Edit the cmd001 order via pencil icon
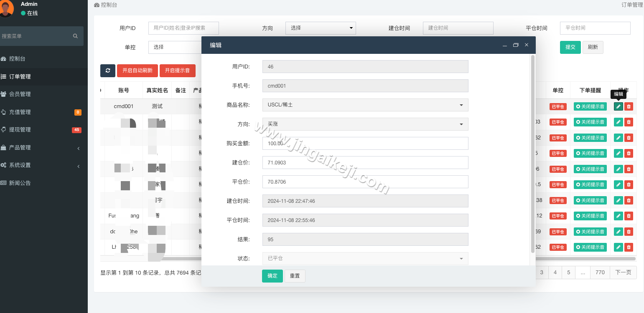Image resolution: width=644 pixels, height=313 pixels. pyautogui.click(x=618, y=106)
